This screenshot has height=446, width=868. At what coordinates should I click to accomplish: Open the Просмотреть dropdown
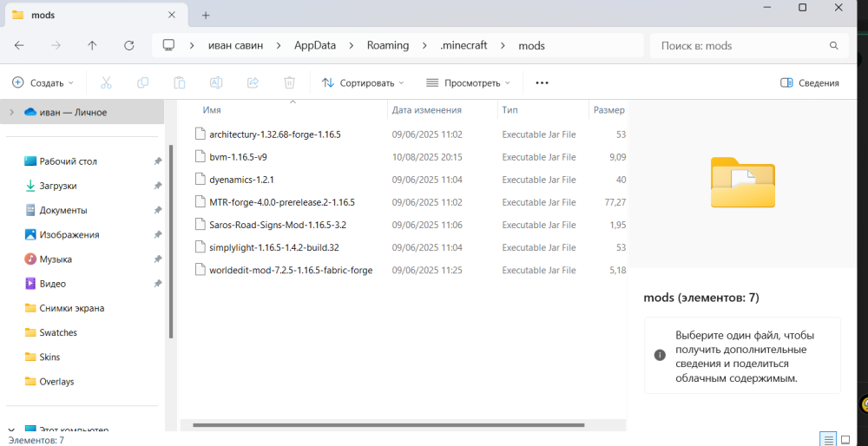tap(470, 83)
